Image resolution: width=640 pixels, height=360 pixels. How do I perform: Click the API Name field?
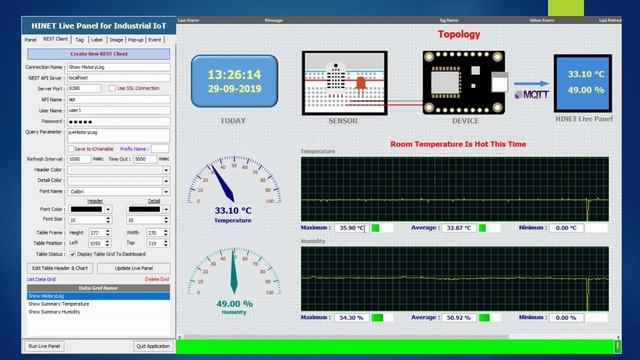pyautogui.click(x=118, y=99)
